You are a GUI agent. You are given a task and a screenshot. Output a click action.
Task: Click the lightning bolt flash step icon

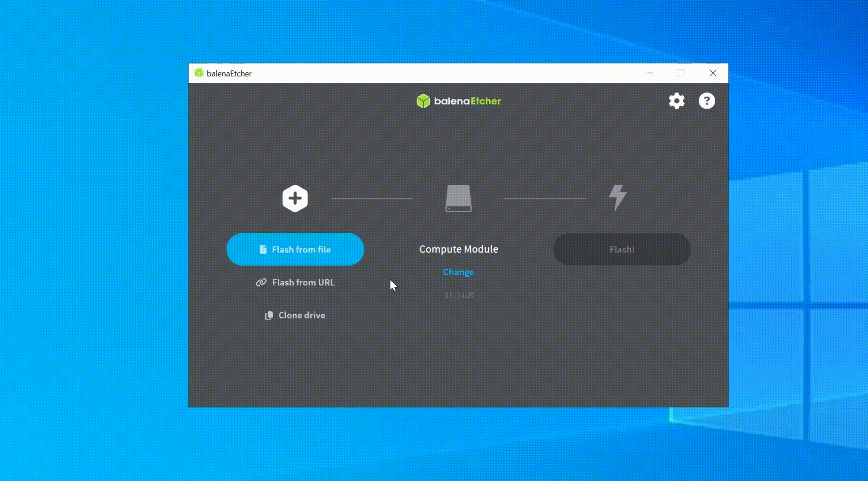(617, 198)
